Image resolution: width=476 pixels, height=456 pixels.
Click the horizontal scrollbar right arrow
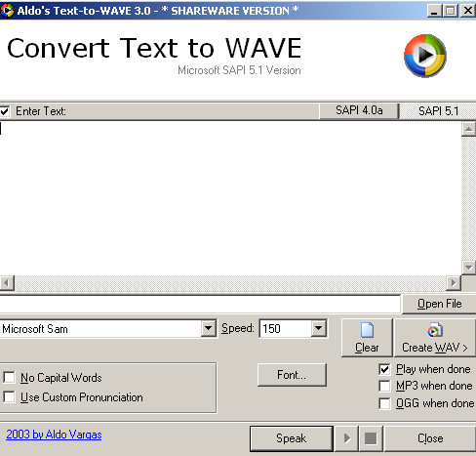(454, 283)
